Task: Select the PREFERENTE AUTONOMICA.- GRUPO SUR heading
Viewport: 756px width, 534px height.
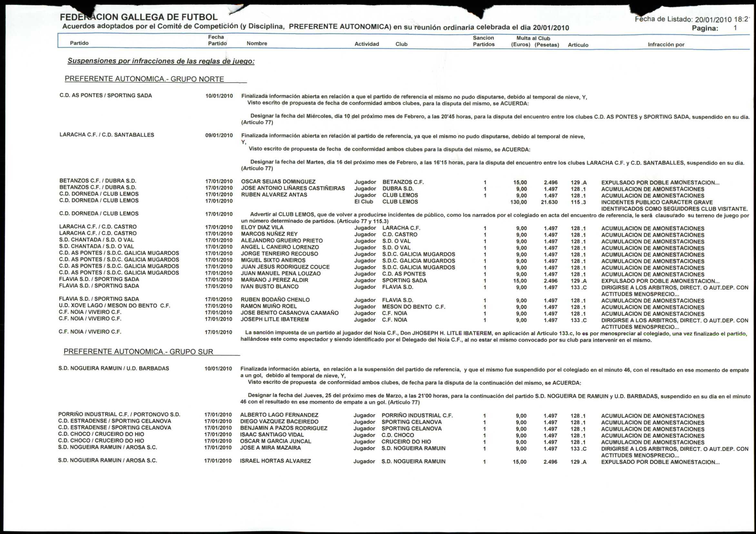Action: coord(138,351)
